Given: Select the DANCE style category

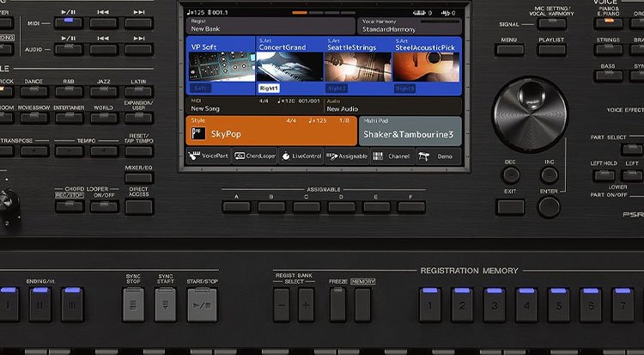Looking at the screenshot, I should (34, 91).
